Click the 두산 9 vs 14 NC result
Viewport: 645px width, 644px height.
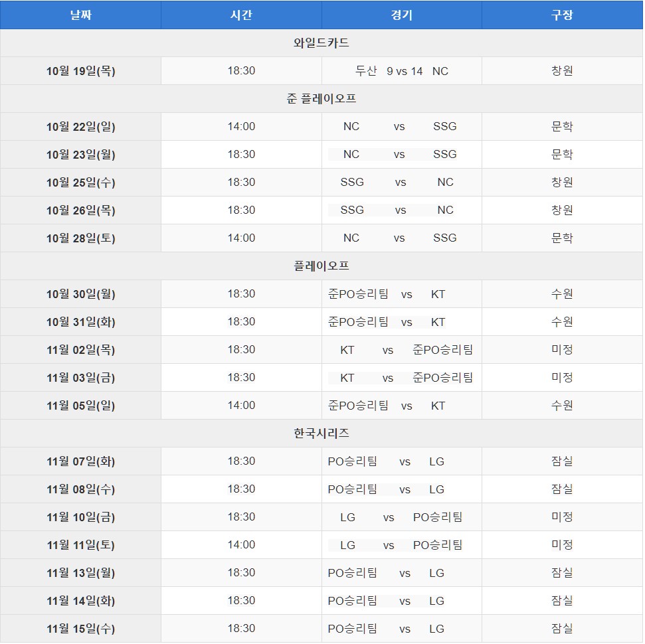coord(401,71)
